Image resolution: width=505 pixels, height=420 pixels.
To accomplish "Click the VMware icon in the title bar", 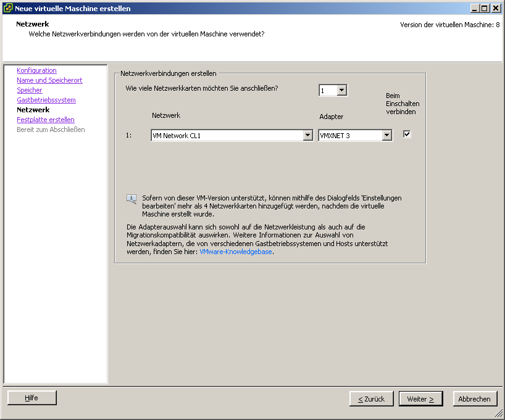I will pyautogui.click(x=8, y=8).
